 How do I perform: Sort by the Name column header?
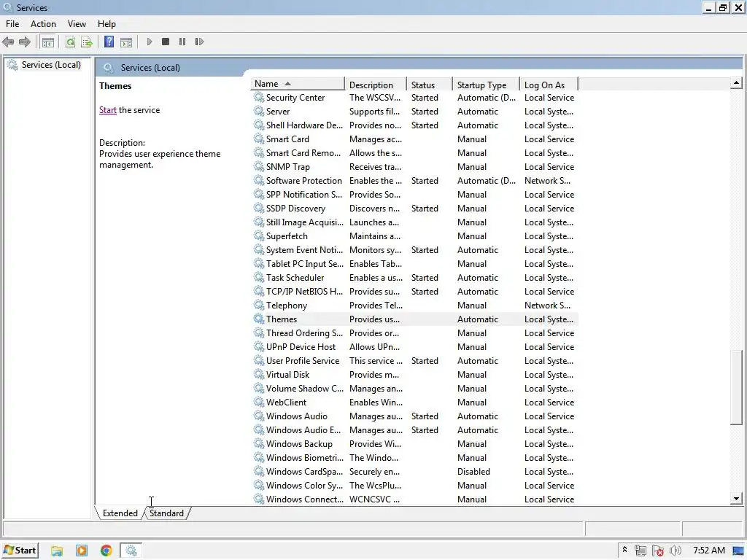(298, 84)
